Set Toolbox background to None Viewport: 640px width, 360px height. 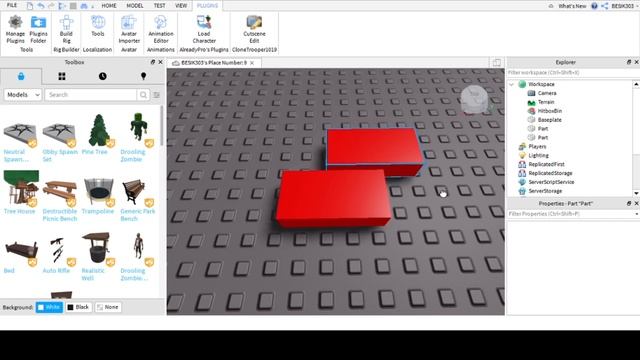(108, 307)
